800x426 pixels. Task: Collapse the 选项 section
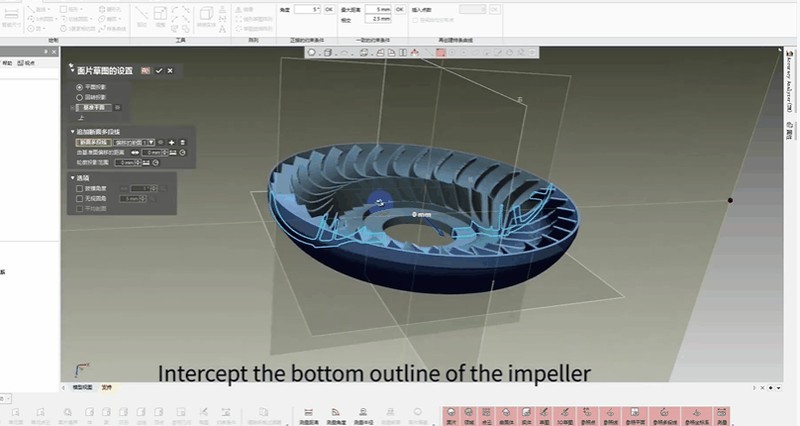pyautogui.click(x=72, y=178)
